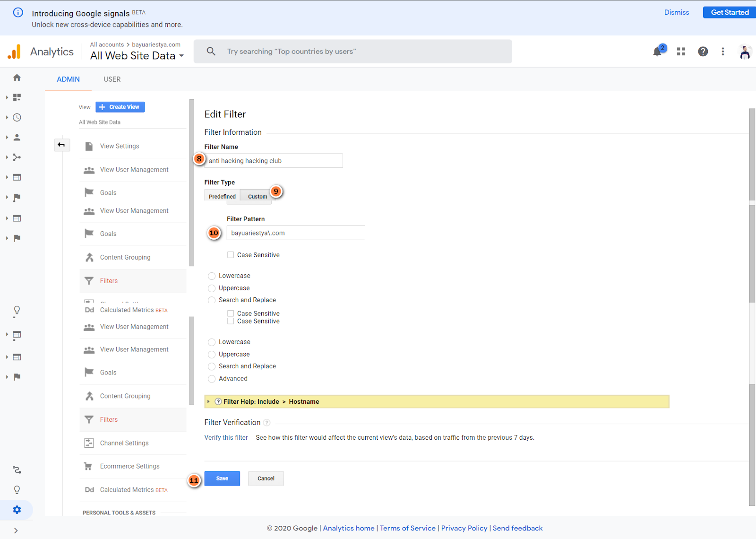Viewport: 756px width, 539px height.
Task: Open the three-dot more options menu
Action: coord(723,52)
